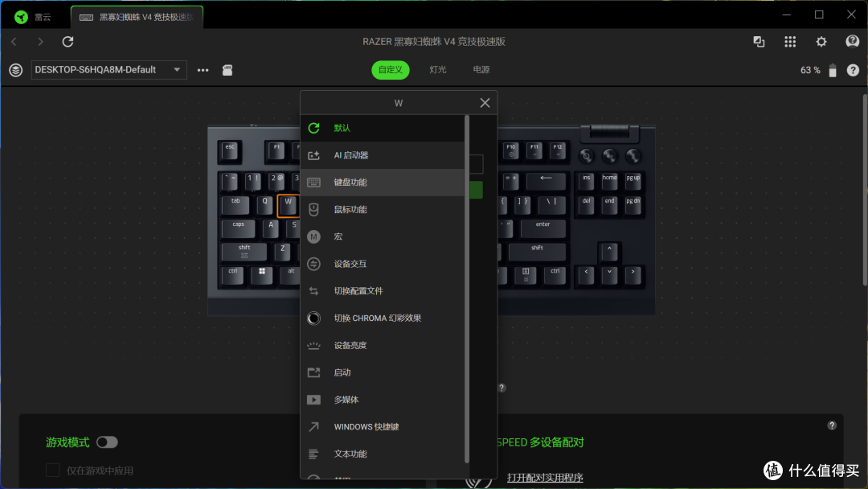Click the pg up key on keyboard

tap(633, 181)
